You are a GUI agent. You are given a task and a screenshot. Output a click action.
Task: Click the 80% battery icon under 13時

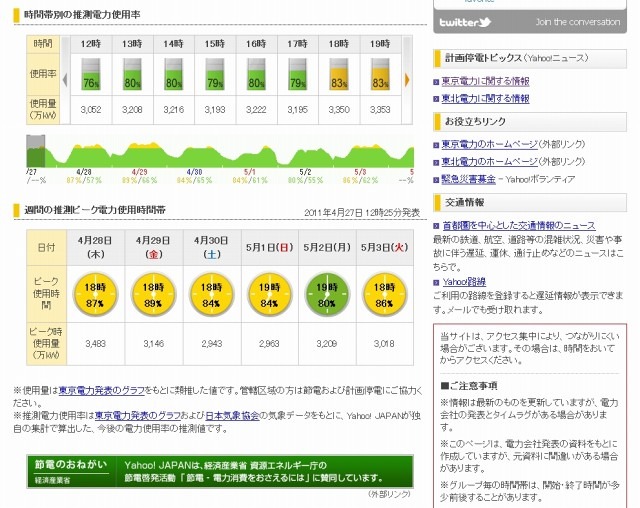point(132,74)
